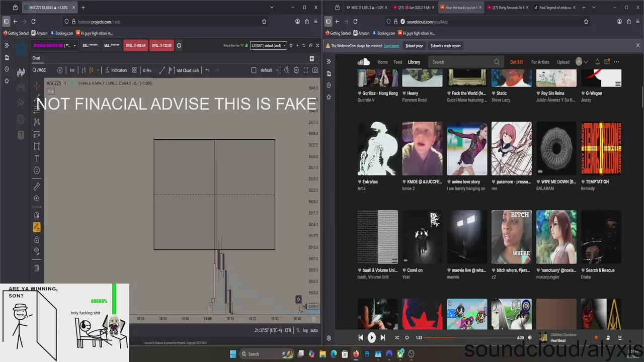Click the Get $15 link
Image resolution: width=644 pixels, height=362 pixels.
517,62
